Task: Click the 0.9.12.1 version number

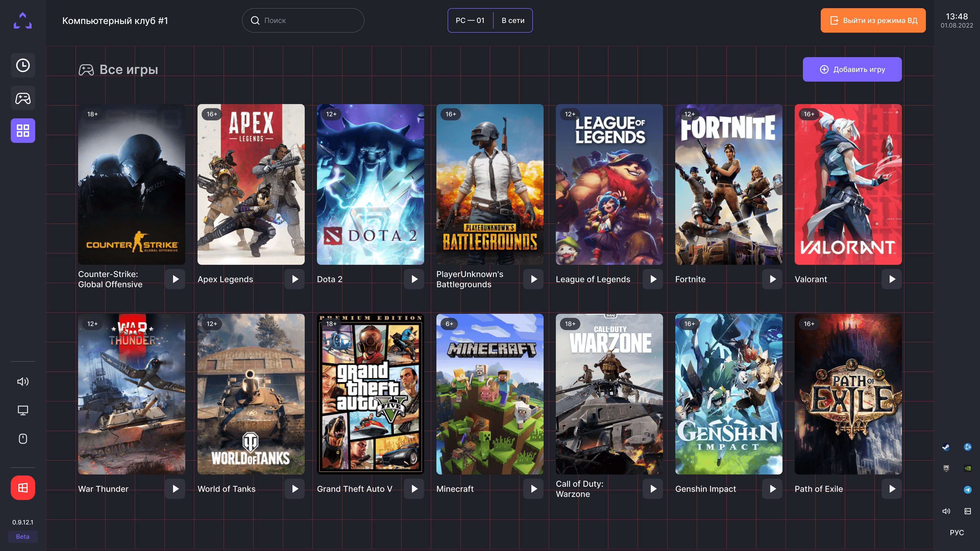Action: [x=23, y=522]
